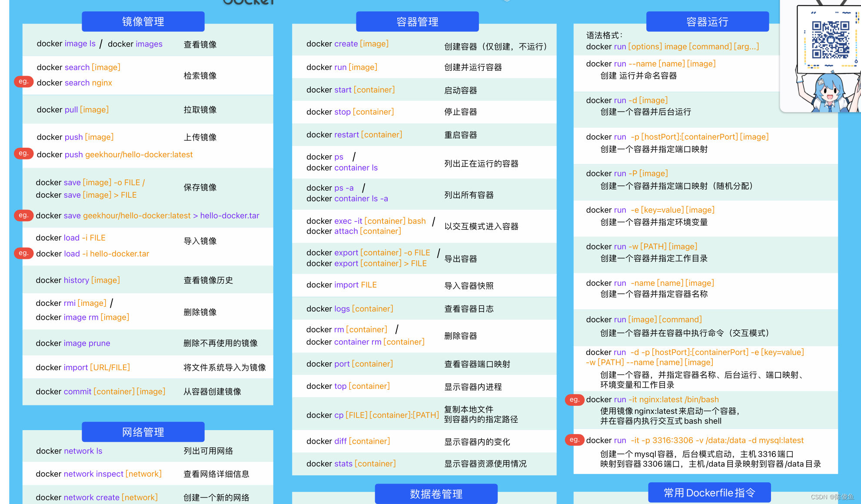The height and width of the screenshot is (504, 861).
Task: Click the 导出容器 description label
Action: pos(461,259)
